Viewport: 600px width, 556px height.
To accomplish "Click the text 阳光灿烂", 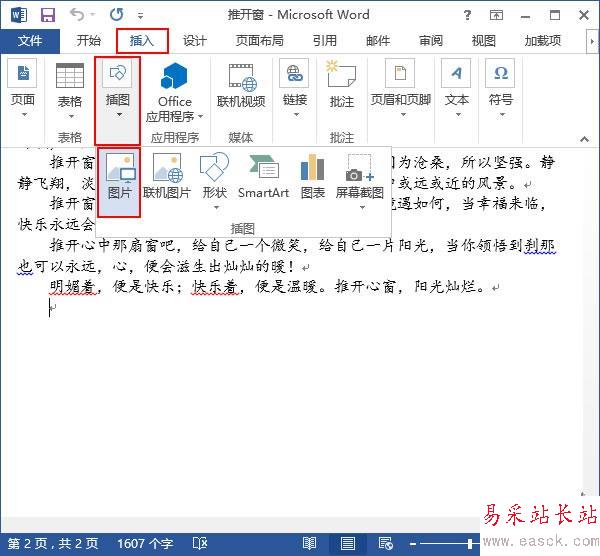I will pos(445,287).
